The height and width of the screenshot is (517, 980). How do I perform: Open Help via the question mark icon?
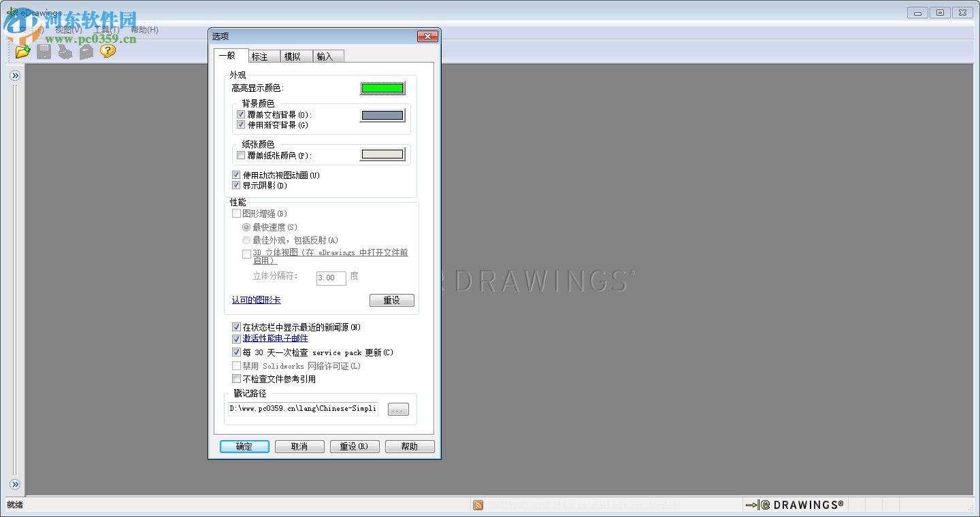(x=108, y=51)
